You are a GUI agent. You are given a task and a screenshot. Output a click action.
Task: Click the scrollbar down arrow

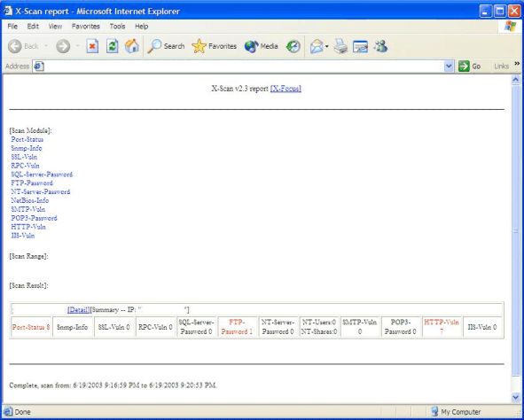[515, 397]
